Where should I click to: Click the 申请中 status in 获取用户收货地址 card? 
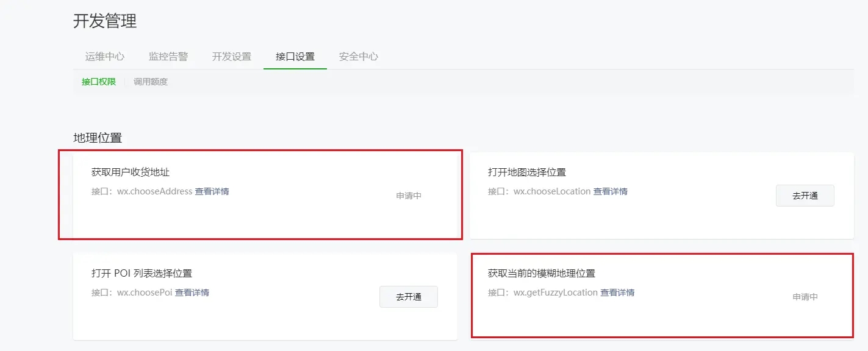(409, 196)
